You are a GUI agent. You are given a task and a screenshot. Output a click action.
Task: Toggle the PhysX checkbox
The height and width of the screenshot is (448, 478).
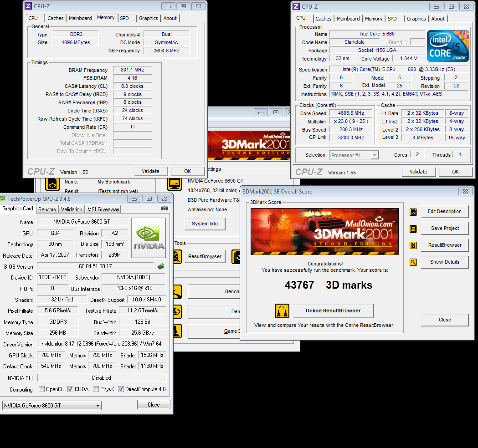pyautogui.click(x=96, y=389)
